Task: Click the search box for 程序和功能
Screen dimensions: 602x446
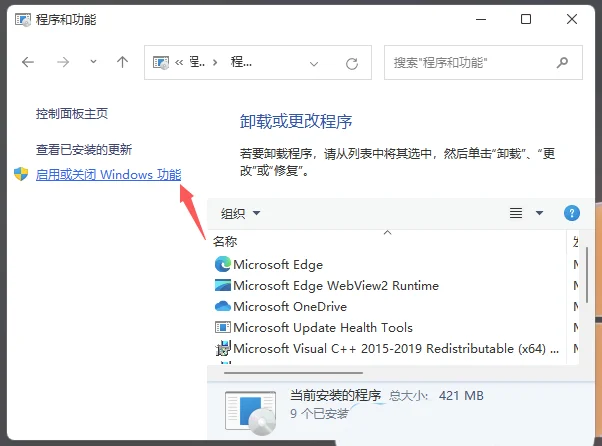Action: coord(483,63)
